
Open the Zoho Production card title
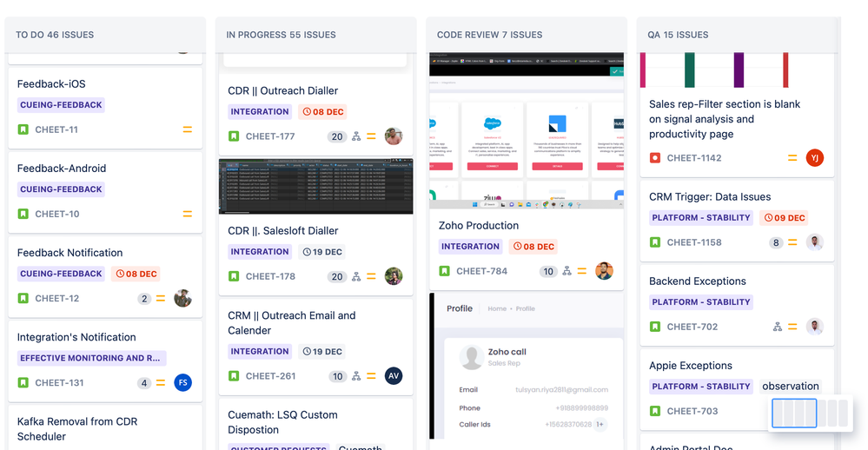point(479,226)
